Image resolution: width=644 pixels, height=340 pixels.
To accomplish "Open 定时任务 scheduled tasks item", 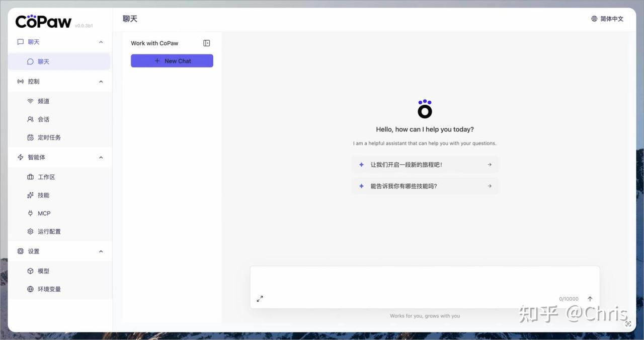I will [49, 138].
